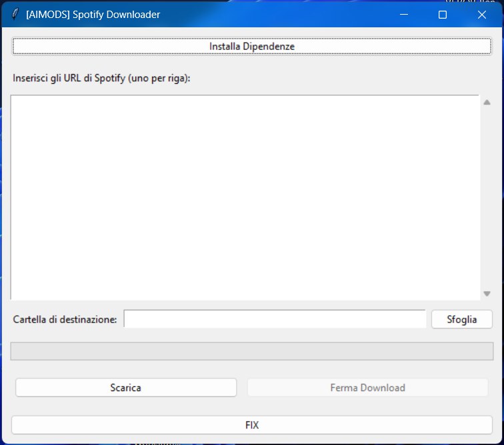
Task: Click the 'Inserisci gli URL di Spotify' label
Action: click(x=101, y=78)
